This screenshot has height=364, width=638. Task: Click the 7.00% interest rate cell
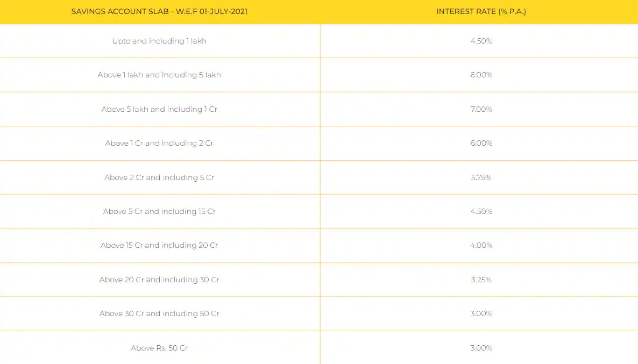pyautogui.click(x=481, y=109)
